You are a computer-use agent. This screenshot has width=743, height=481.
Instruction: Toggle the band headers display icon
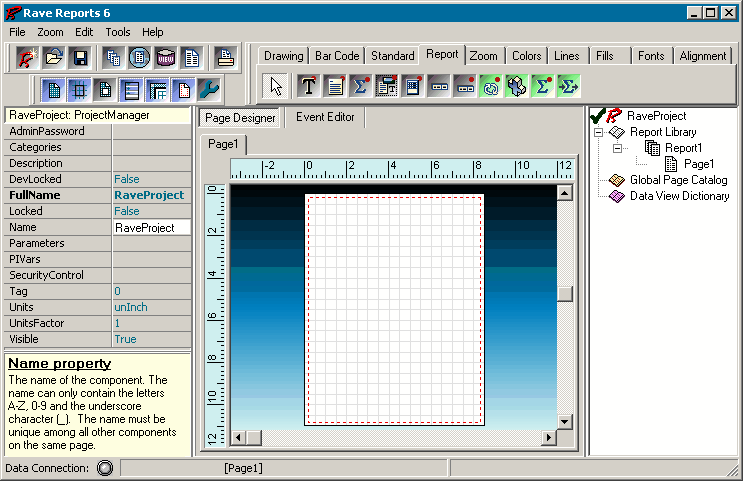click(x=131, y=90)
